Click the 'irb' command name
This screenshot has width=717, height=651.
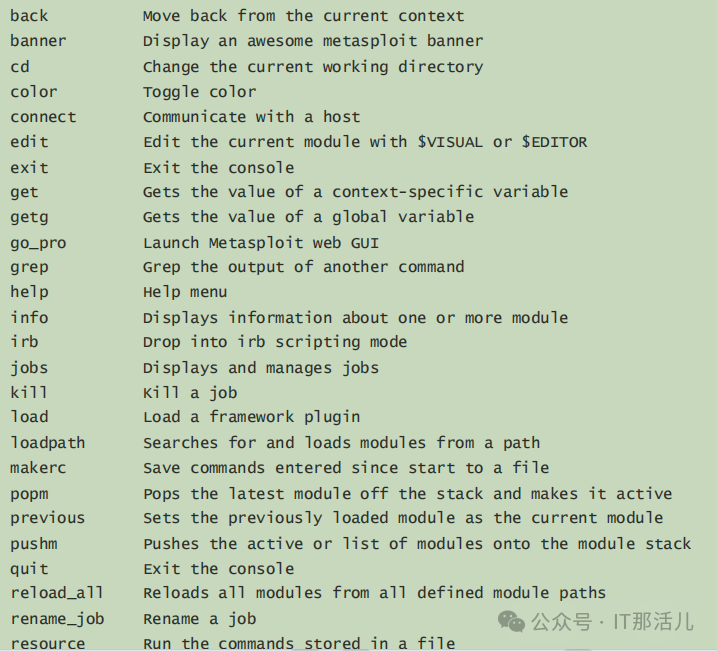click(x=24, y=342)
